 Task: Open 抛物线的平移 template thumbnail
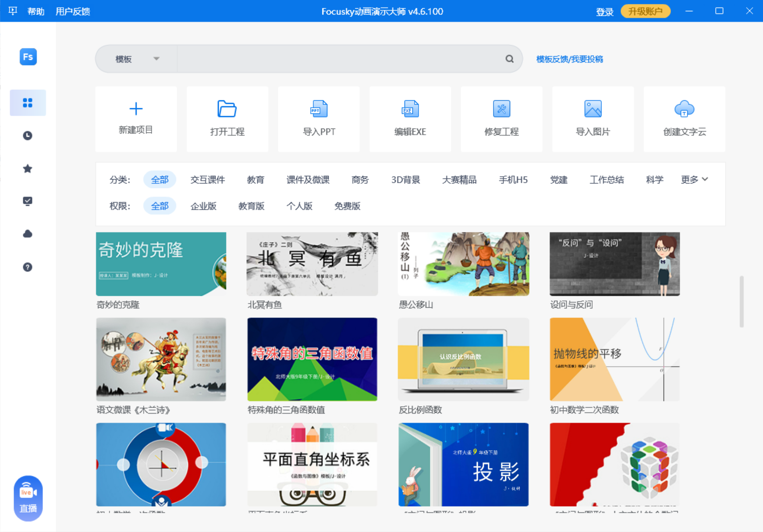click(x=614, y=359)
